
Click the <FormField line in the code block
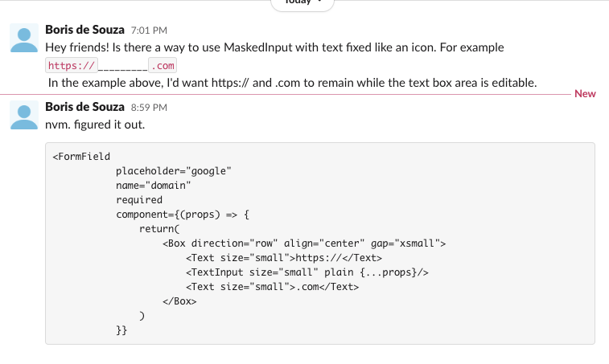pyautogui.click(x=81, y=157)
